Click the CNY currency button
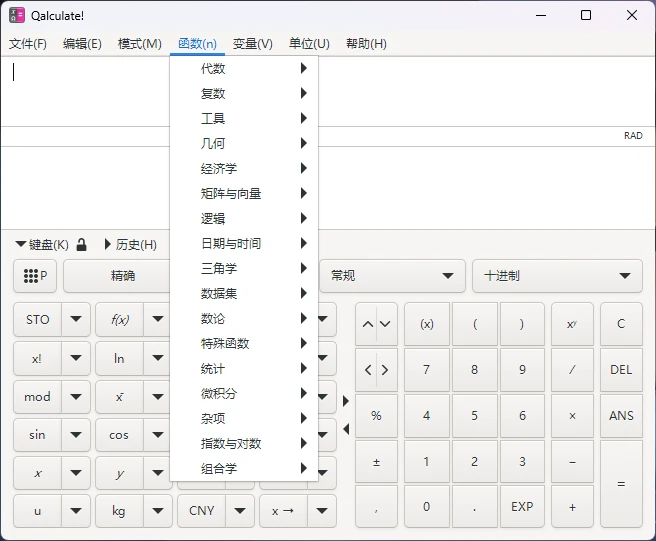656x541 pixels. 202,511
